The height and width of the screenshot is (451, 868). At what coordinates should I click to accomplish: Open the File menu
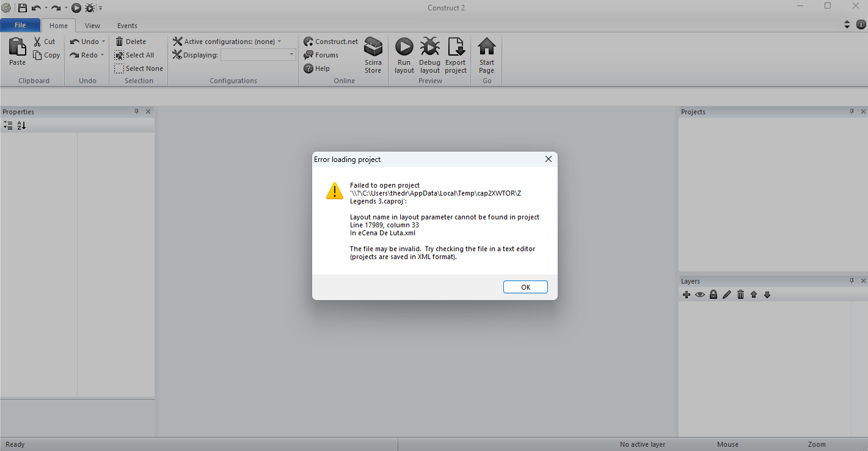click(20, 26)
